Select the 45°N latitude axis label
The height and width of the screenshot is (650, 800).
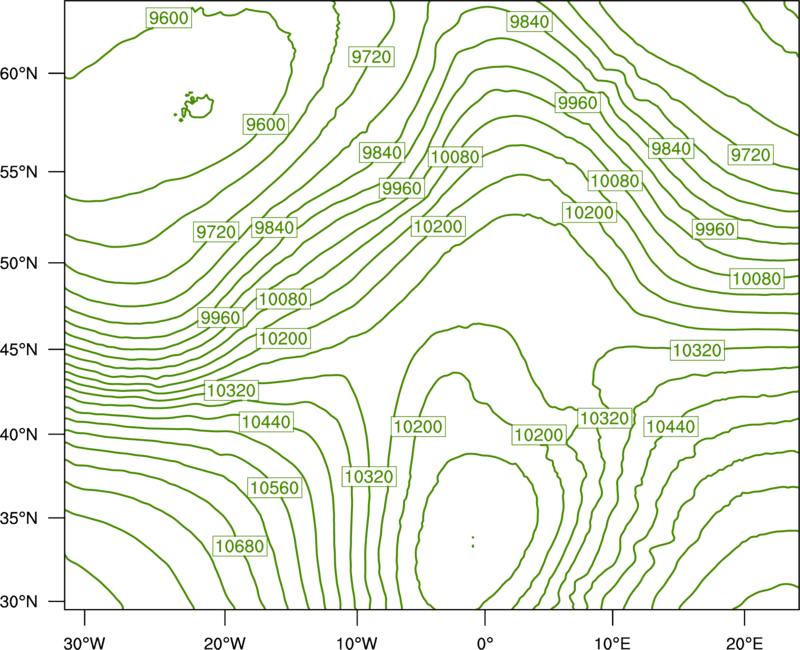[19, 349]
